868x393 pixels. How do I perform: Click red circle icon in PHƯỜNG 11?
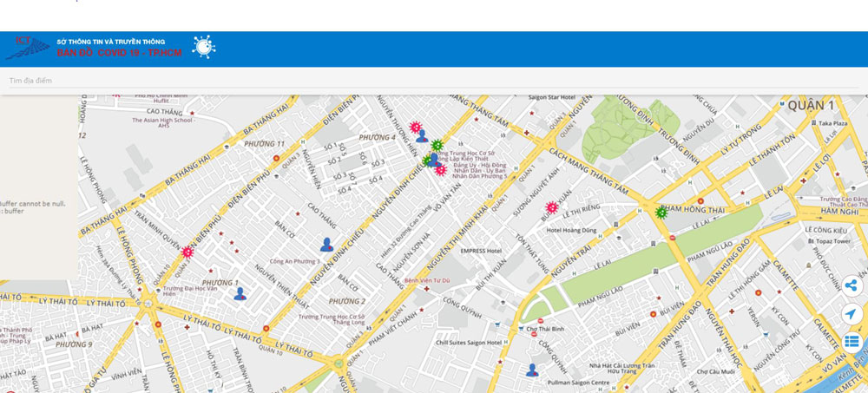pyautogui.click(x=276, y=158)
